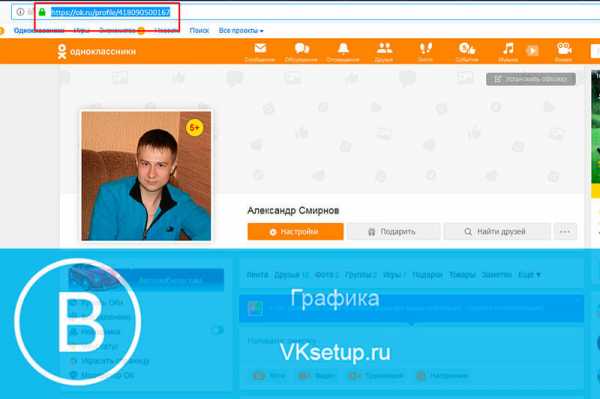Open Notifications bell icon
This screenshot has width=600, height=399.
point(343,49)
